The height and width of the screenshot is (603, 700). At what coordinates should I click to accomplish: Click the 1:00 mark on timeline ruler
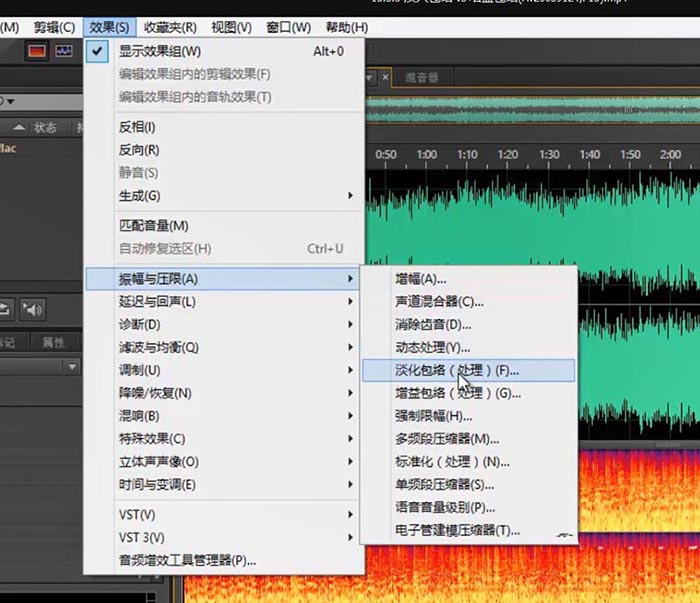pyautogui.click(x=426, y=155)
